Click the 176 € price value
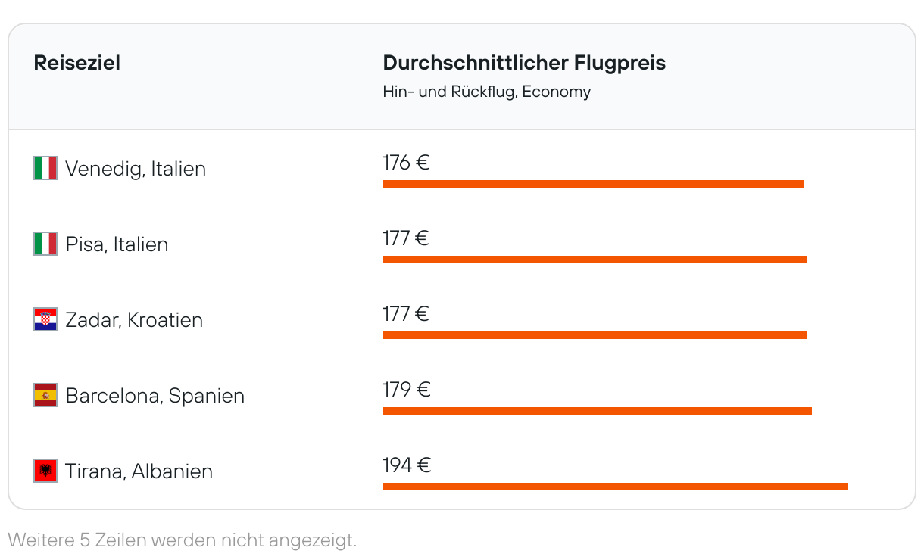This screenshot has height=560, width=924. click(x=407, y=162)
